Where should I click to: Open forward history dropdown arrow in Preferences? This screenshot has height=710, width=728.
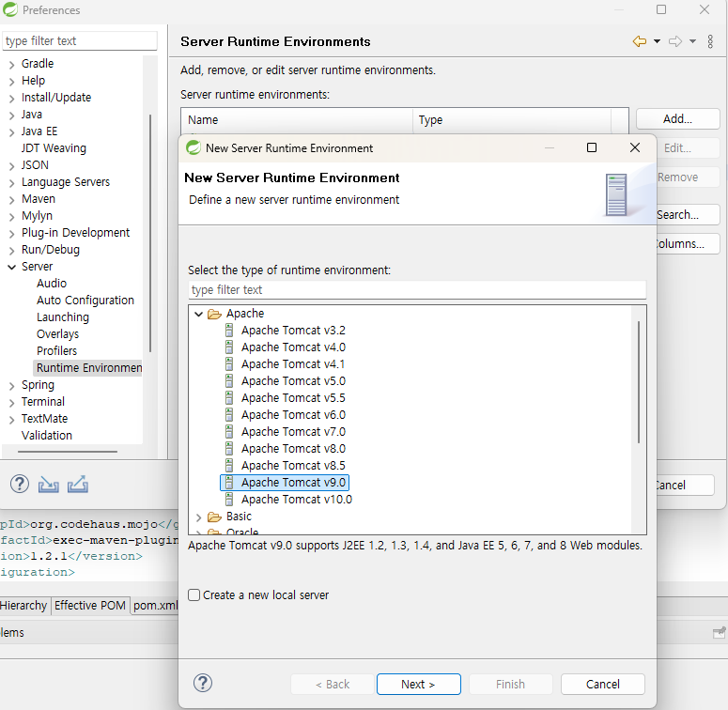pyautogui.click(x=692, y=41)
